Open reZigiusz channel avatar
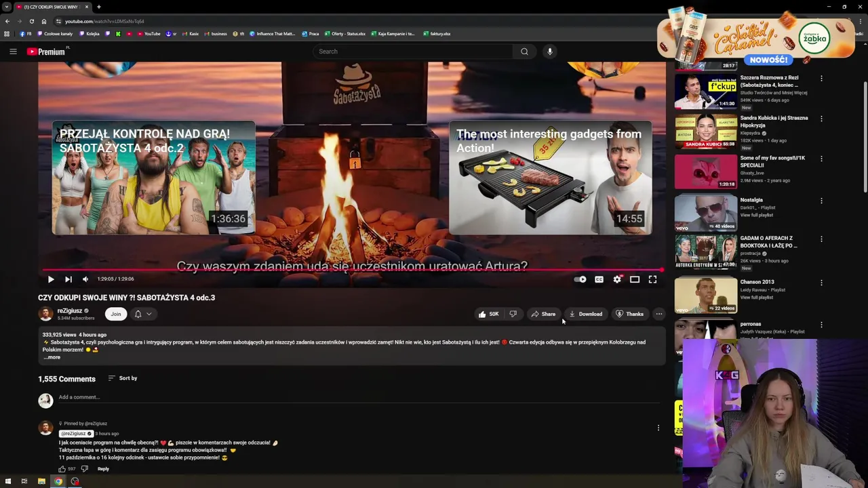Viewport: 868px width, 488px height. point(45,314)
